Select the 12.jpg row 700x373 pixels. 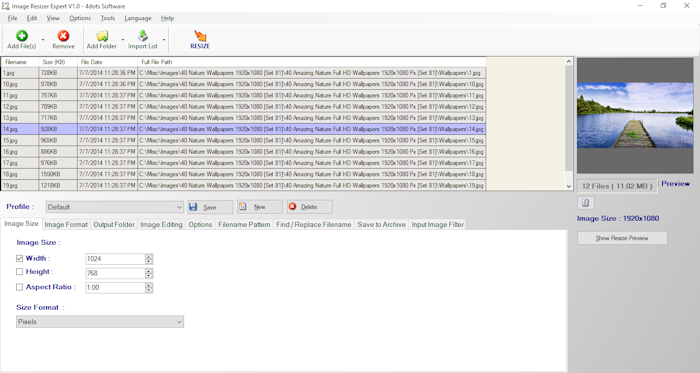(x=243, y=107)
